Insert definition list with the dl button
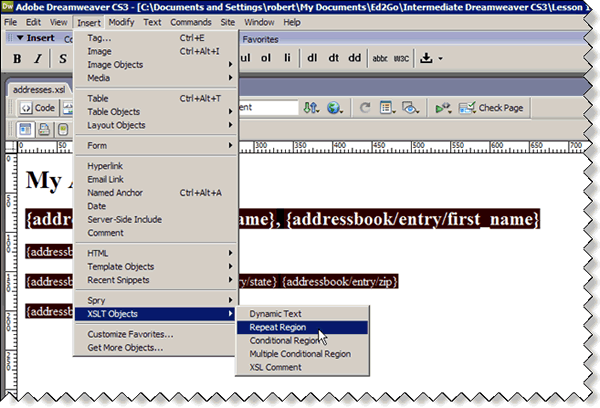This screenshot has height=408, width=600. 312,58
